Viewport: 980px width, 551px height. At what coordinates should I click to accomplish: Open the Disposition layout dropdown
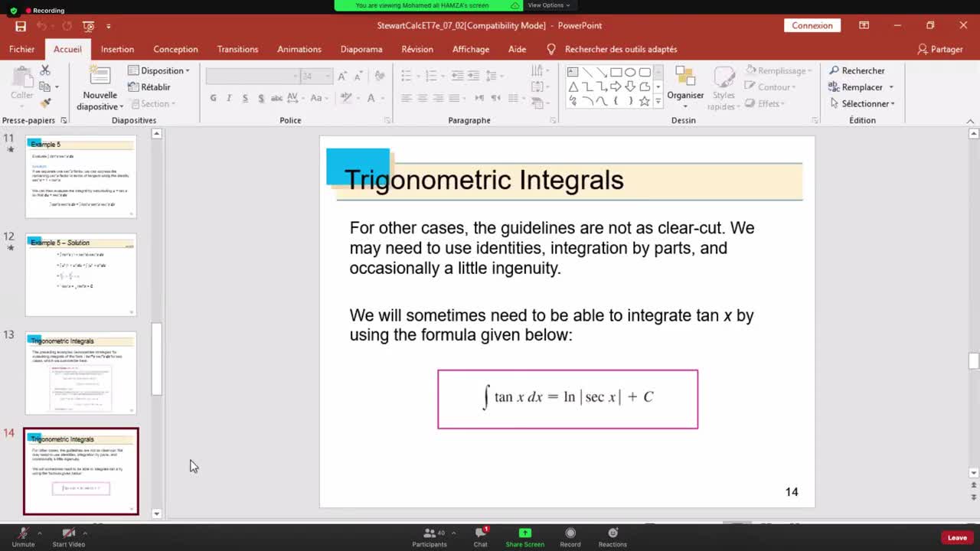coord(158,70)
